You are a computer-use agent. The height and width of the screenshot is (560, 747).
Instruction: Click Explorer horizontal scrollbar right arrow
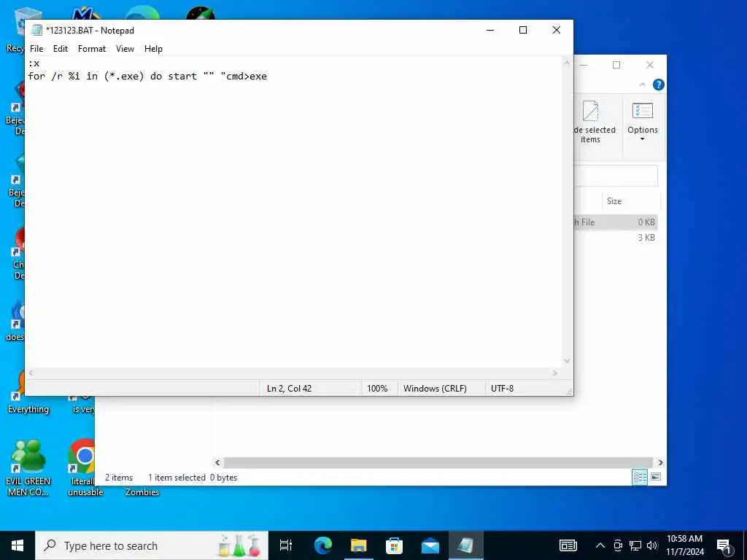(660, 462)
